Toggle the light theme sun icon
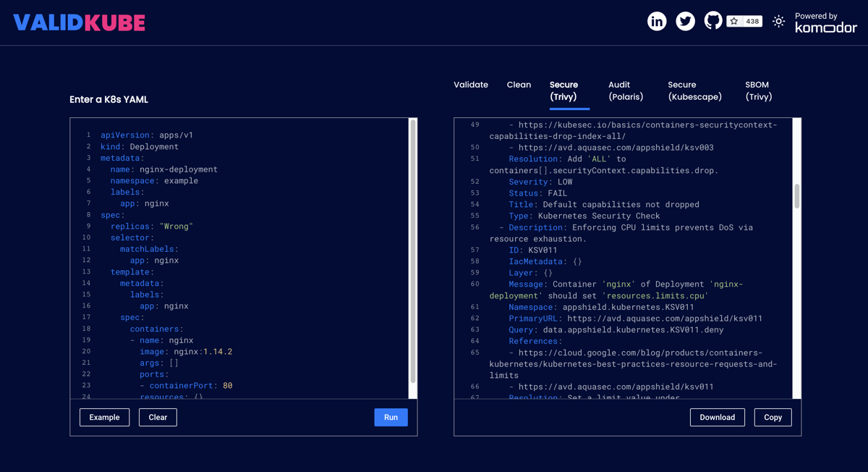Screen dimensions: 868x472 [778, 22]
